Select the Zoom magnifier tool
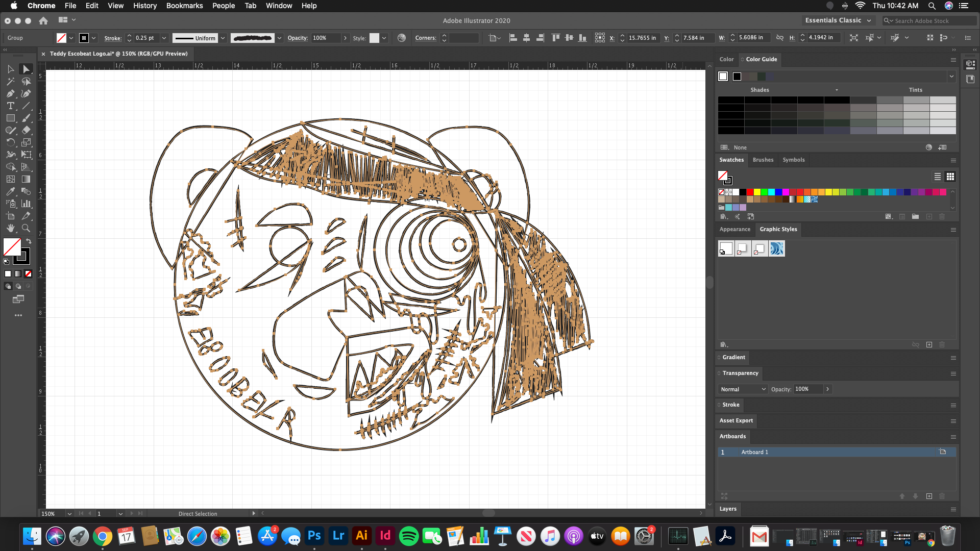Viewport: 980px width, 551px height. [x=26, y=228]
